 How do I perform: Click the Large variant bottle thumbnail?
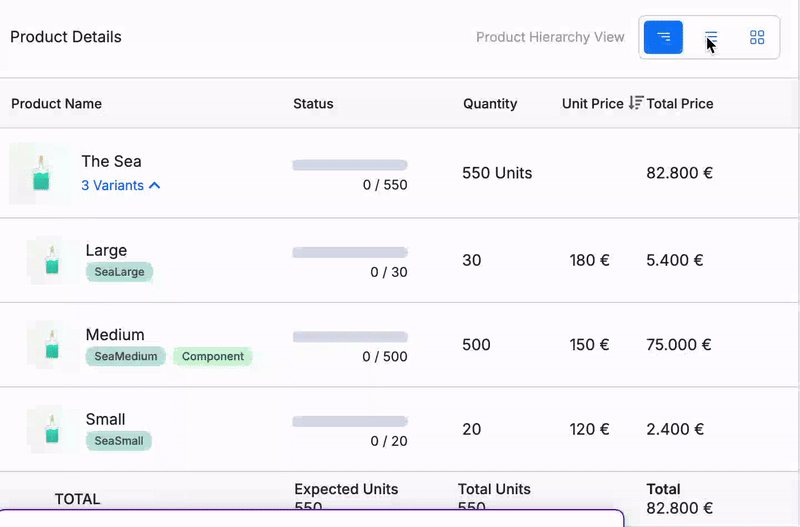point(53,260)
